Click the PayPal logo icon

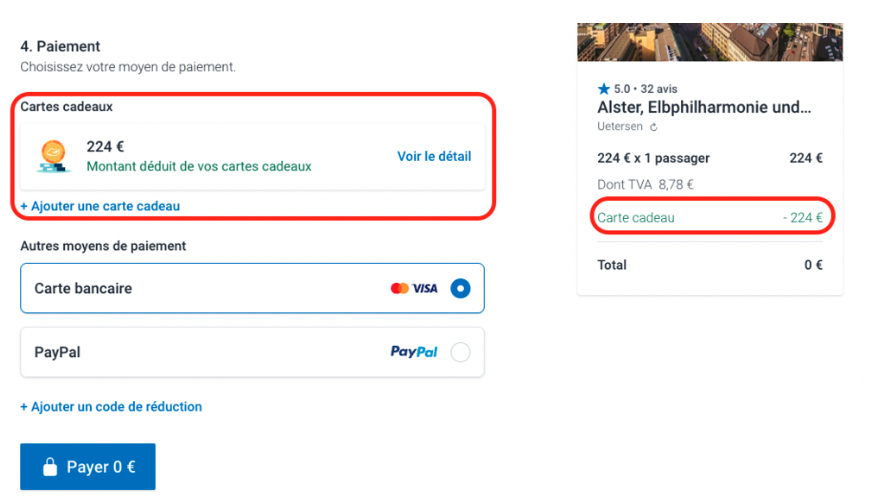pos(414,352)
